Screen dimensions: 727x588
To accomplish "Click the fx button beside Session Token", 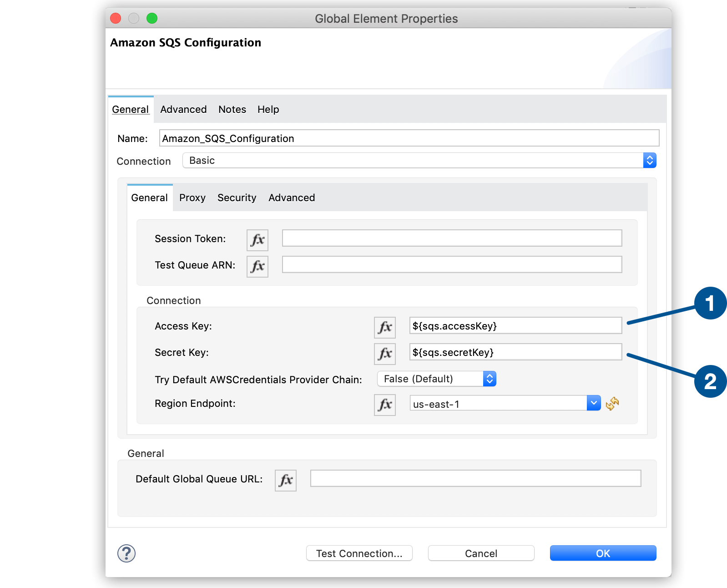I will coord(257,240).
